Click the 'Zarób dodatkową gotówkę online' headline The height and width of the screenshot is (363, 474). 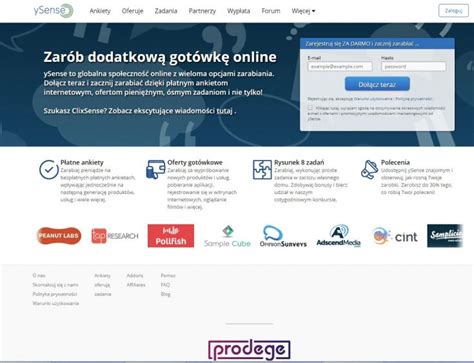click(160, 57)
